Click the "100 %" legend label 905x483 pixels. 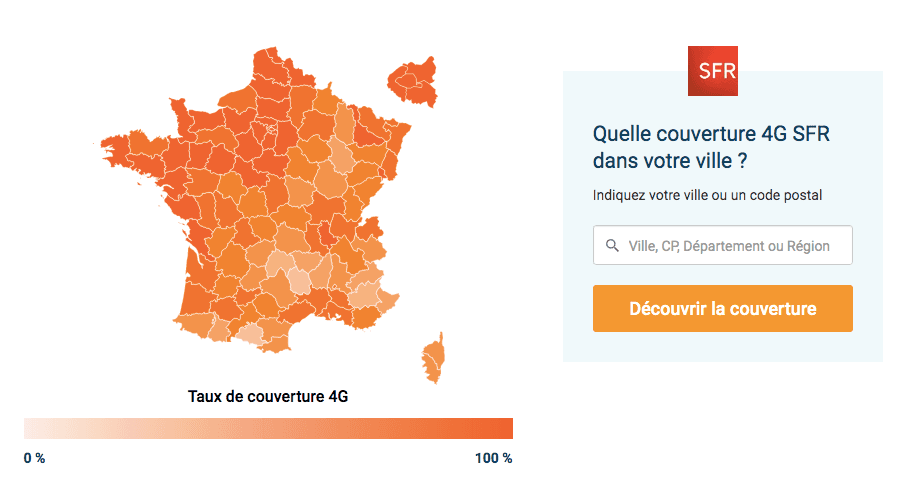(493, 458)
